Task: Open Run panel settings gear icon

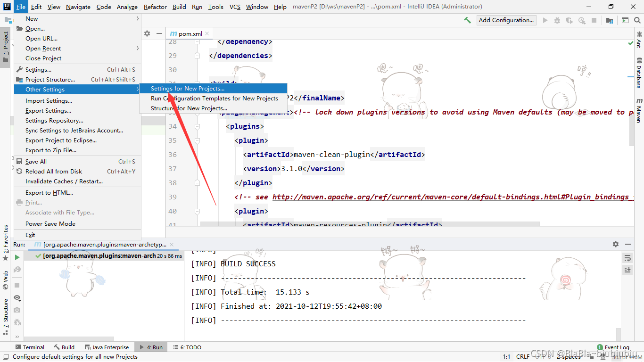Action: click(615, 244)
